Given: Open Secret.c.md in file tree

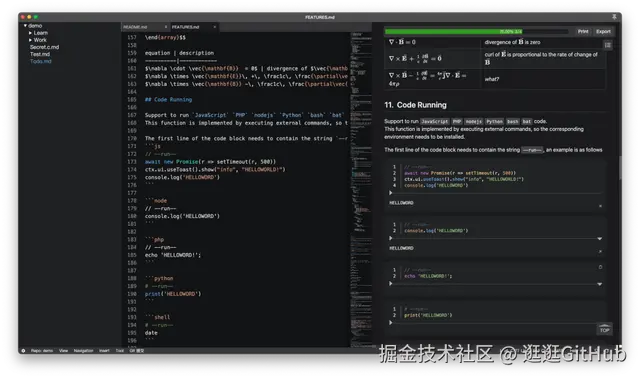Looking at the screenshot, I should (x=44, y=47).
